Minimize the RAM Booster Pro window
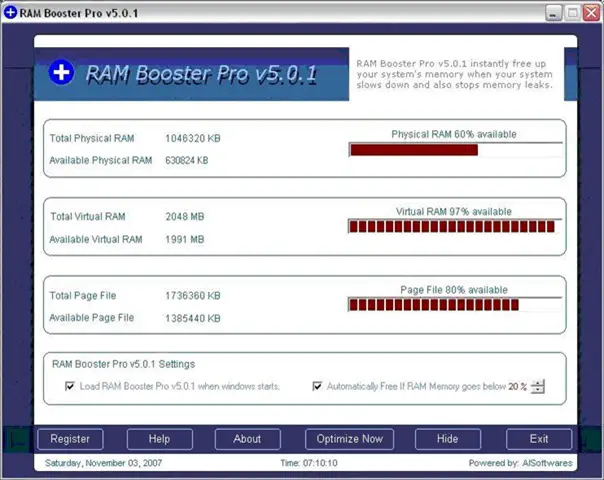The image size is (604, 480). point(554,13)
